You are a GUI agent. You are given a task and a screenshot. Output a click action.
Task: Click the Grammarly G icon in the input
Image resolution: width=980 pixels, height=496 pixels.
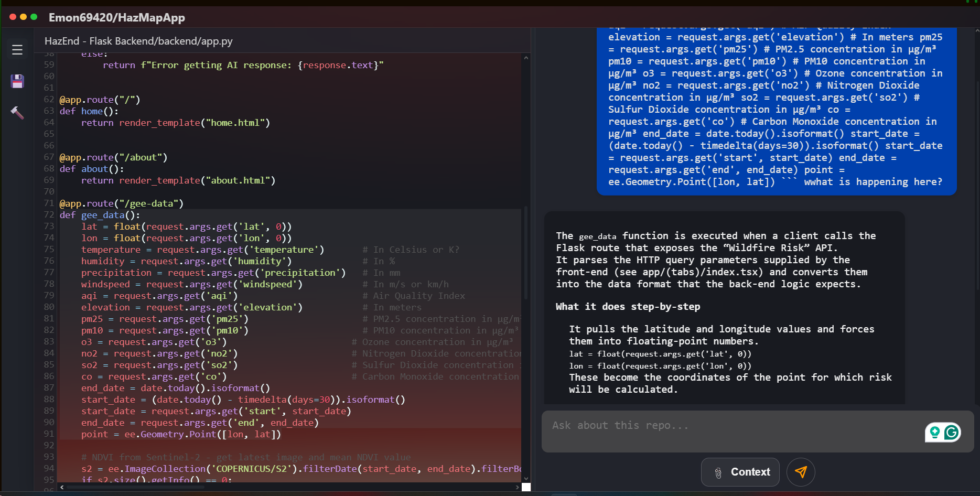pyautogui.click(x=952, y=432)
